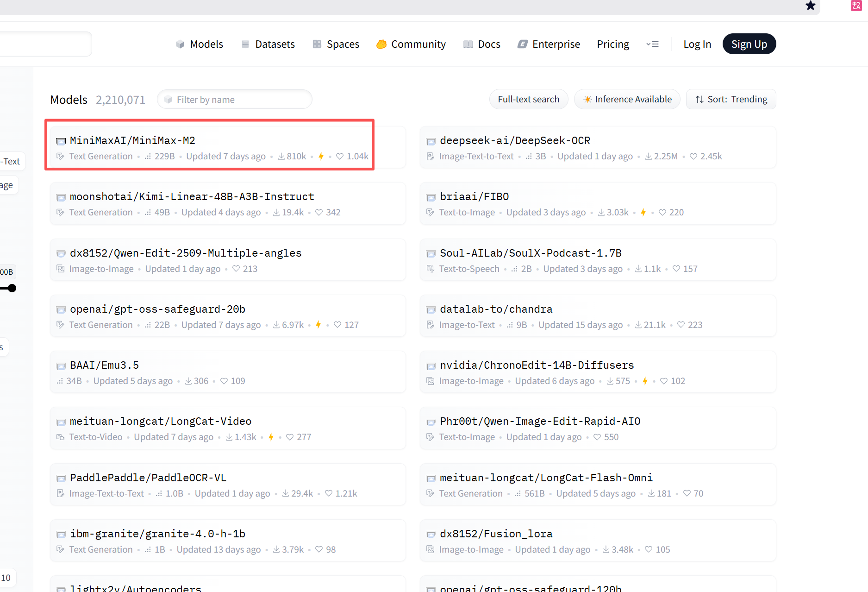Open the Pricing page link

tap(613, 44)
